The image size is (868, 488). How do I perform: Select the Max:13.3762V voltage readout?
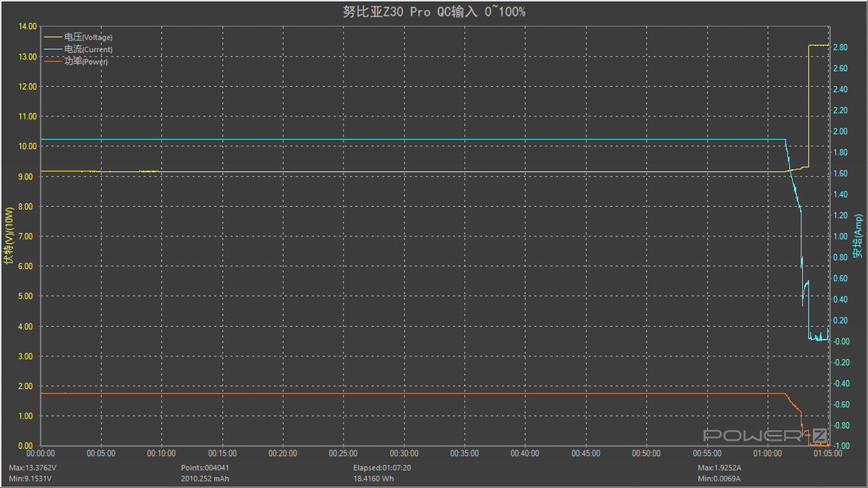click(33, 467)
